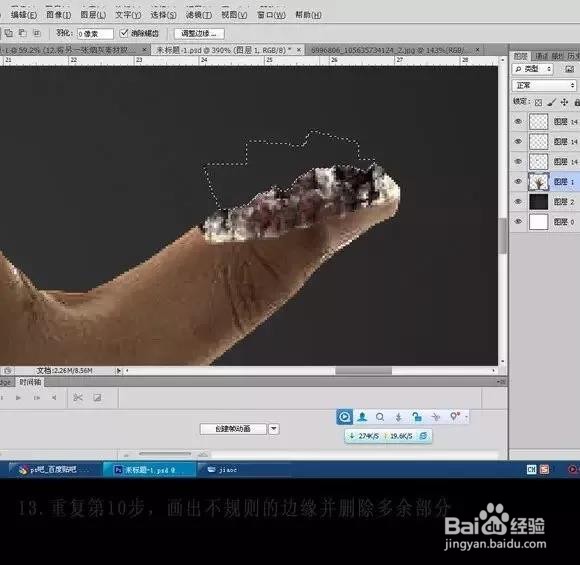Open dropdown arrow beside 创建帧动画 button

click(274, 429)
